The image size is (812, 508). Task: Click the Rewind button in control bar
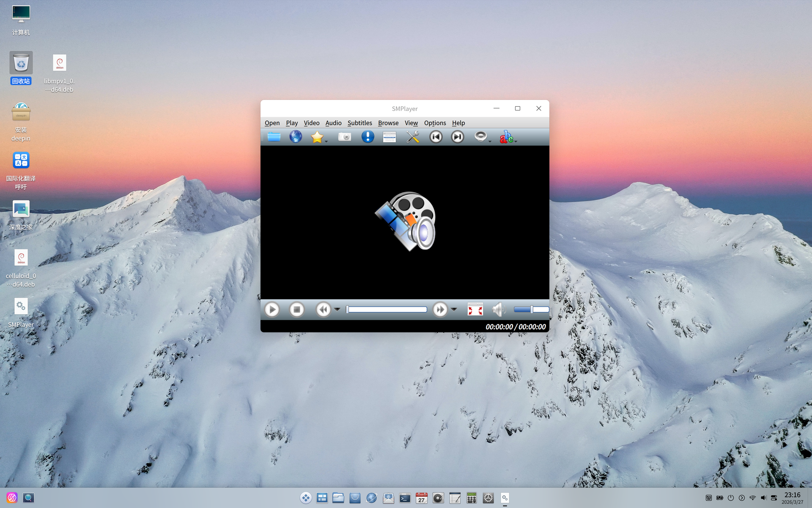coord(324,309)
